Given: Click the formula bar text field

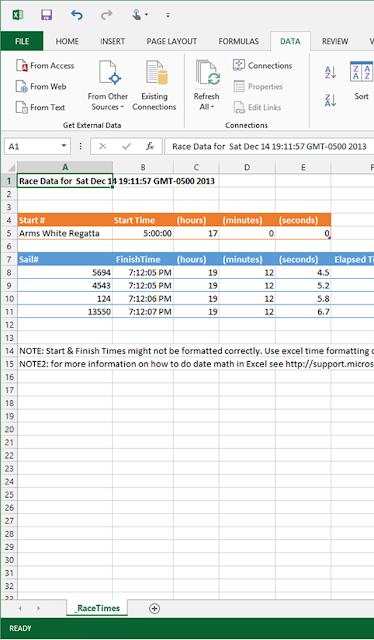Looking at the screenshot, I should (269, 146).
